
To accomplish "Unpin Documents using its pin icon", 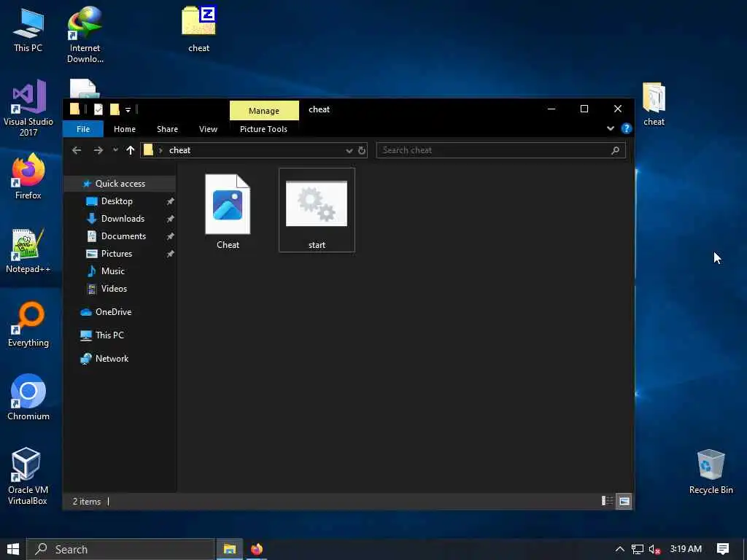I will (170, 237).
